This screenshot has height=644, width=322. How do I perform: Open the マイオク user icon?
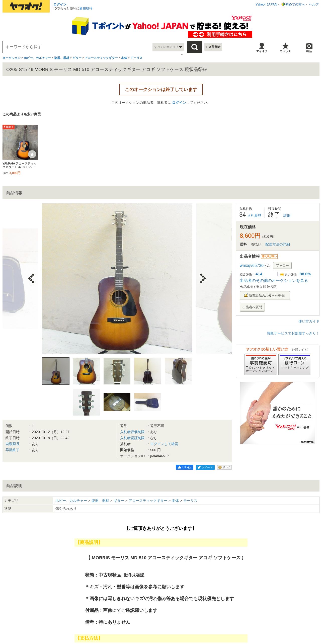[262, 47]
